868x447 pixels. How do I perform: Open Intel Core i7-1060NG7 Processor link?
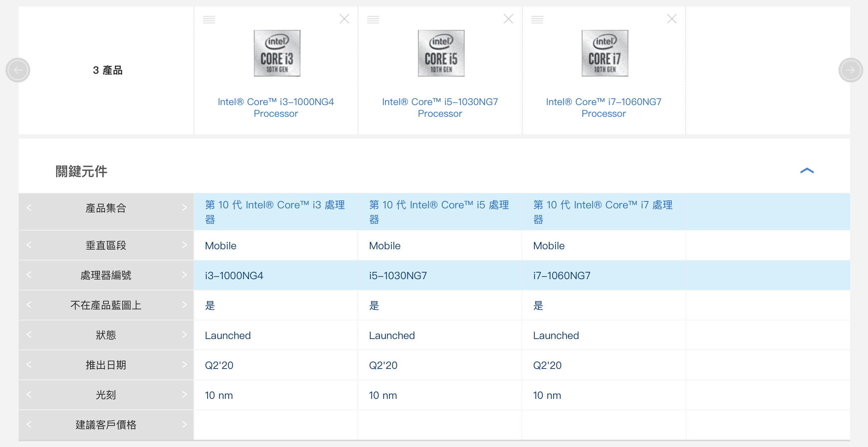[x=604, y=108]
